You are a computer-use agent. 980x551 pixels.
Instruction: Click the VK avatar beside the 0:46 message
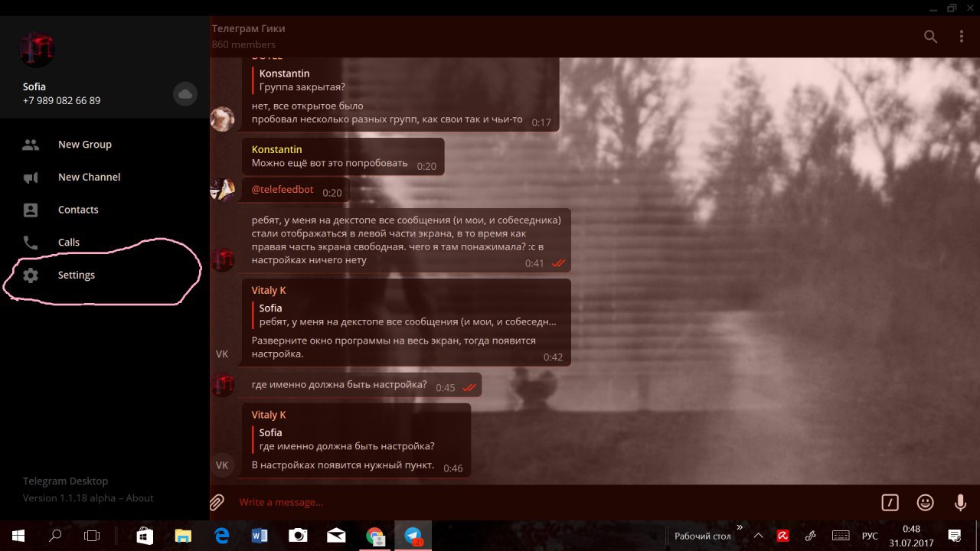coord(222,465)
